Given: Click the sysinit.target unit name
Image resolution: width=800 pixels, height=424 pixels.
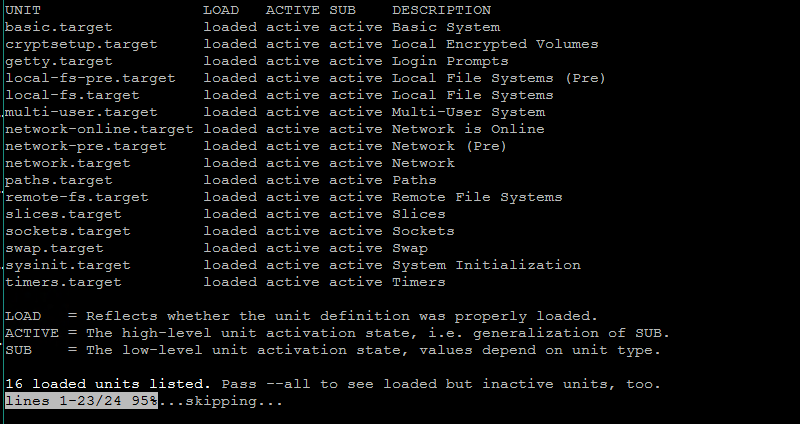Looking at the screenshot, I should [x=68, y=265].
